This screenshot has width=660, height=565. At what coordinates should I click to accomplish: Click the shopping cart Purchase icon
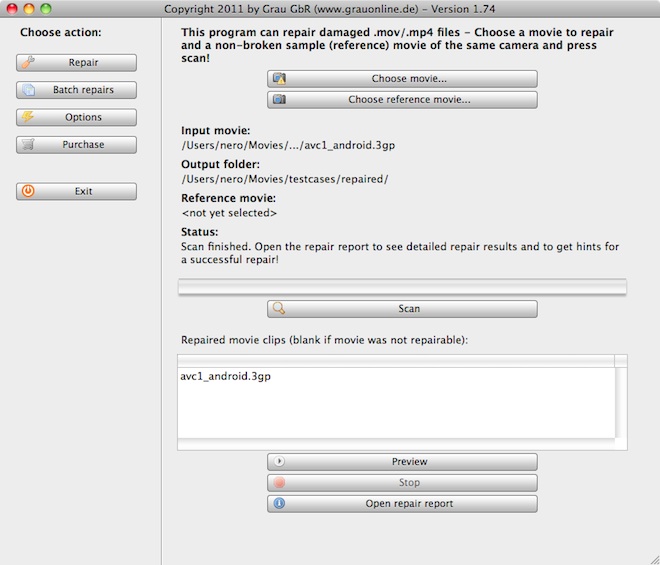(28, 144)
